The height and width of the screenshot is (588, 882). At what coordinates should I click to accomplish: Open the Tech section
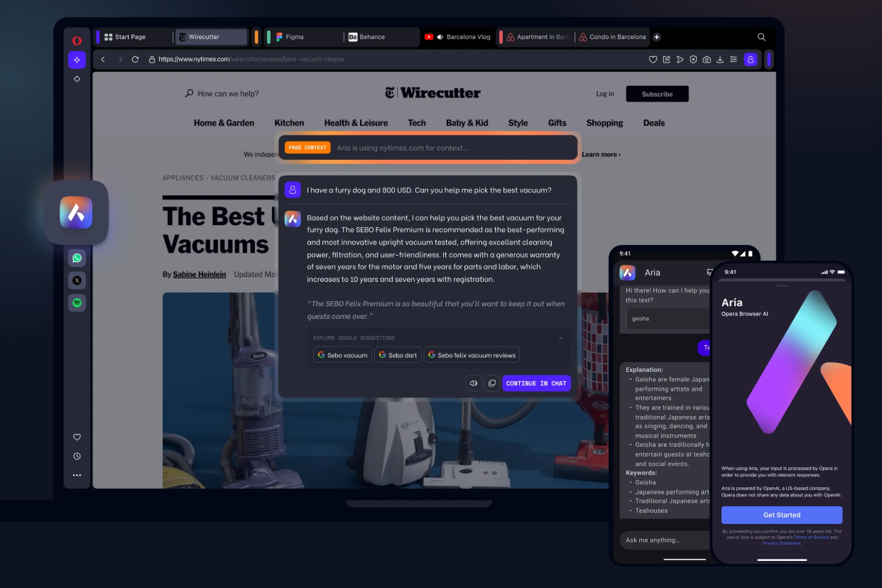(x=417, y=123)
